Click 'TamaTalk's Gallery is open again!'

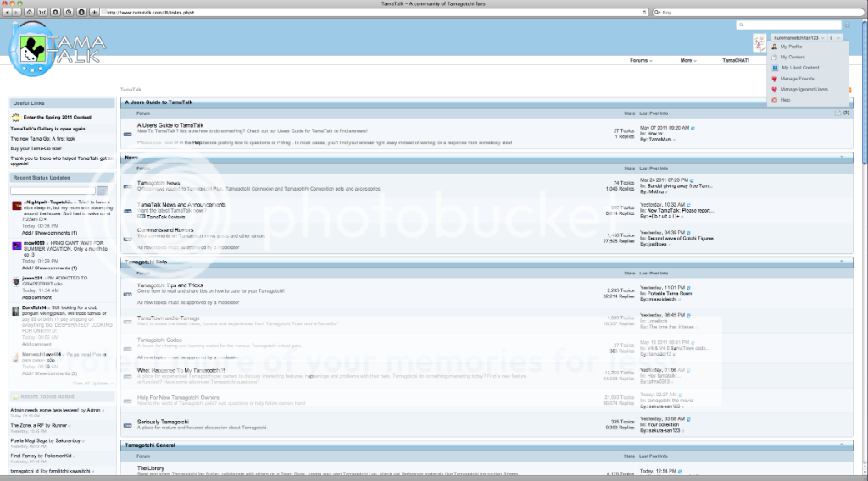point(48,129)
